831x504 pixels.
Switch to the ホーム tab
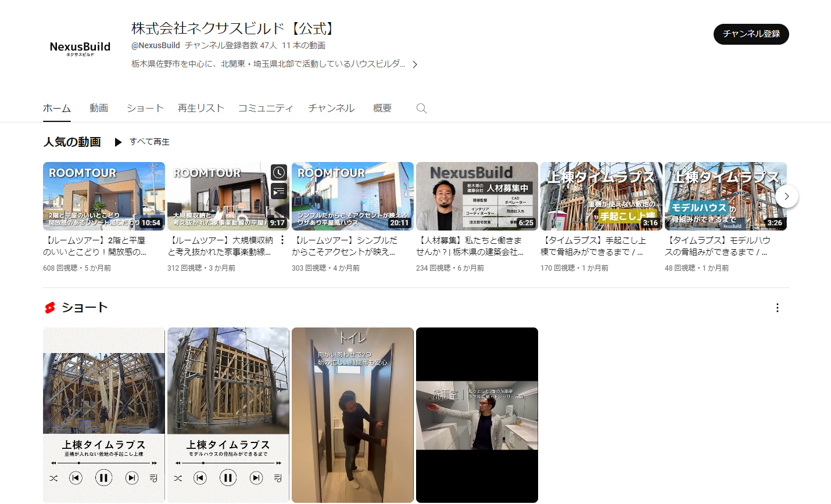click(x=57, y=109)
